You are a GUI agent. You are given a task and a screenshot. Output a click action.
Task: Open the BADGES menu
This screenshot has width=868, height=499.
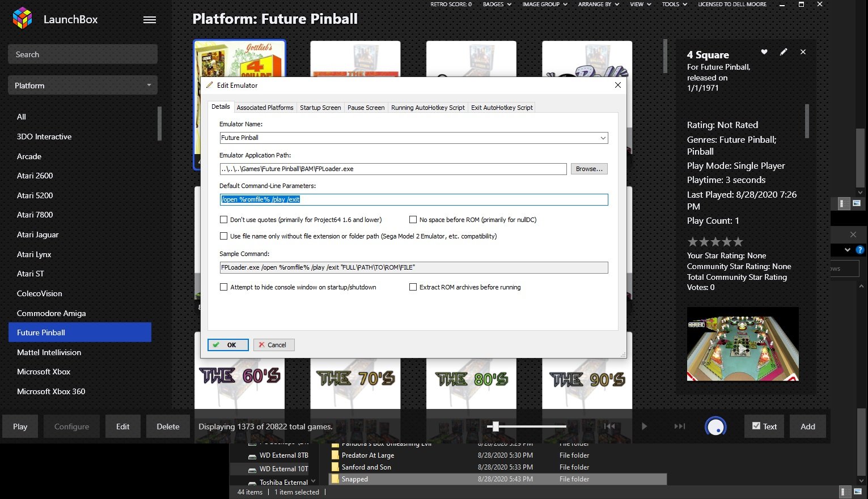[x=497, y=4]
